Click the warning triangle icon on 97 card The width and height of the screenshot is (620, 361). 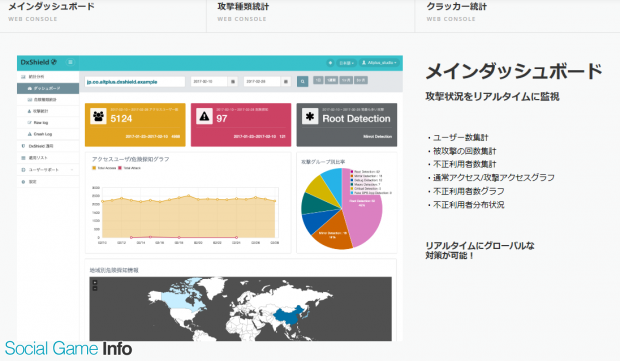click(204, 116)
